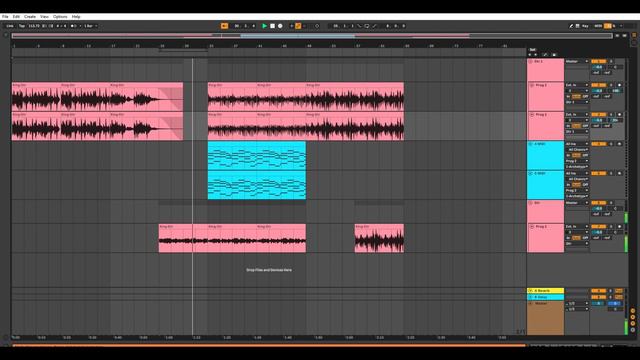Solo the first Prog 1 audio track
The height and width of the screenshot is (360, 640).
[611, 85]
